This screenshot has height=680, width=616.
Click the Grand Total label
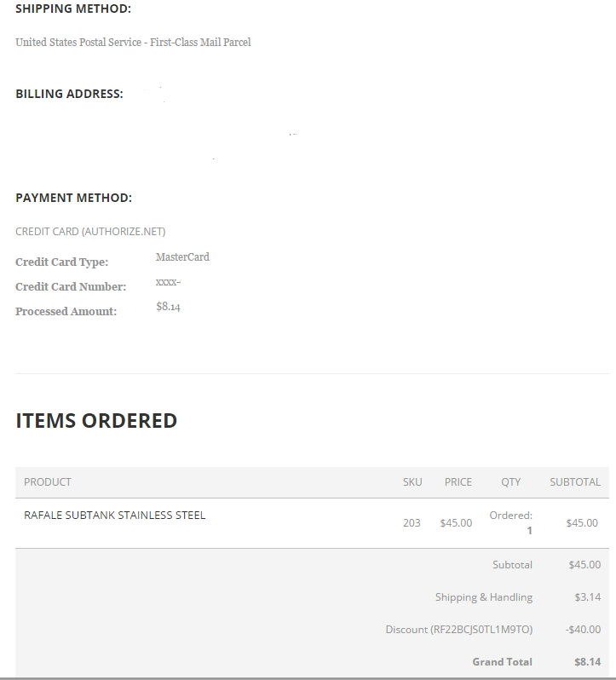pyautogui.click(x=502, y=662)
